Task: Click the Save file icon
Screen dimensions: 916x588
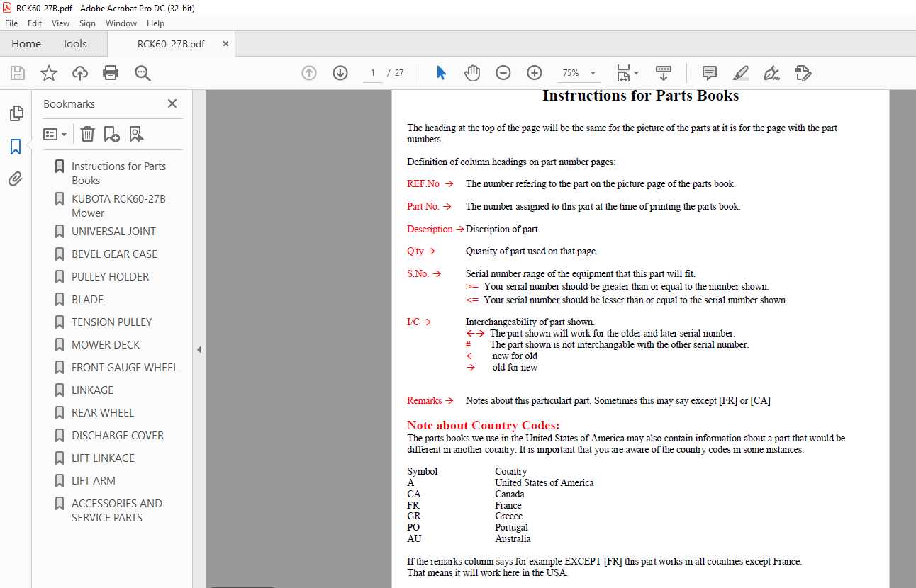Action: click(x=18, y=73)
